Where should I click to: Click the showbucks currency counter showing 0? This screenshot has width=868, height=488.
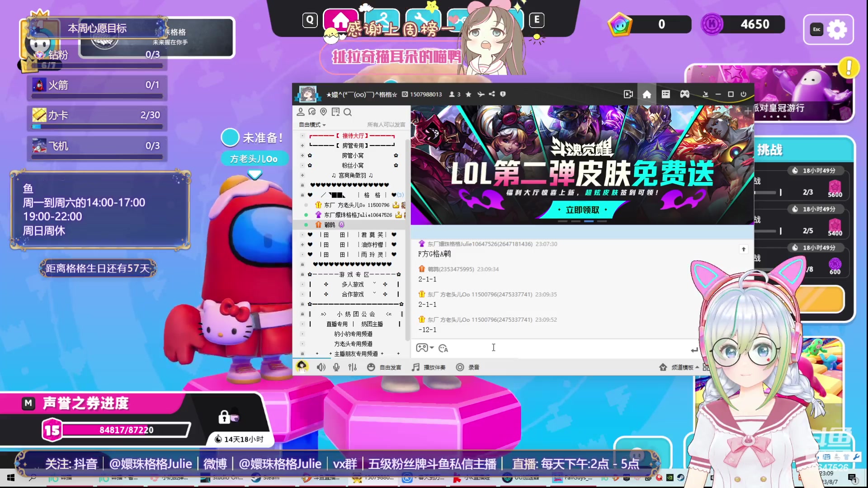650,24
